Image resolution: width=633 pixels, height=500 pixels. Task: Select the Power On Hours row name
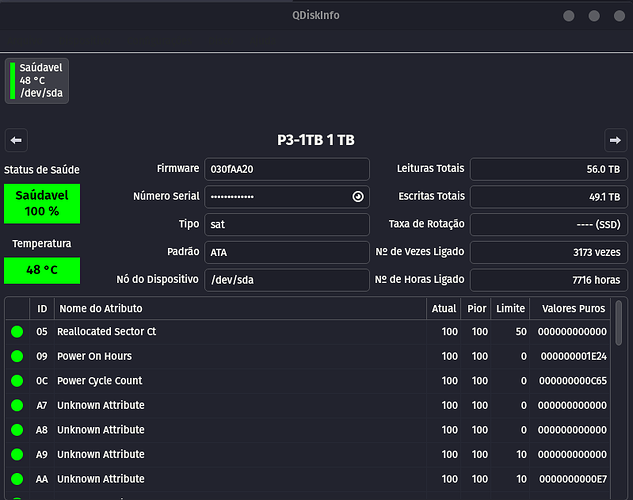point(94,356)
